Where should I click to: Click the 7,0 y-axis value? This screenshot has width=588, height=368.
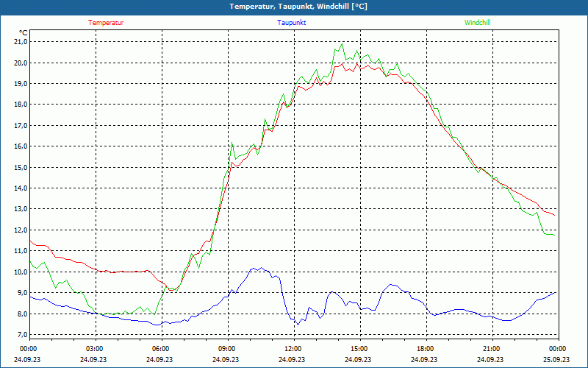[x=22, y=334]
